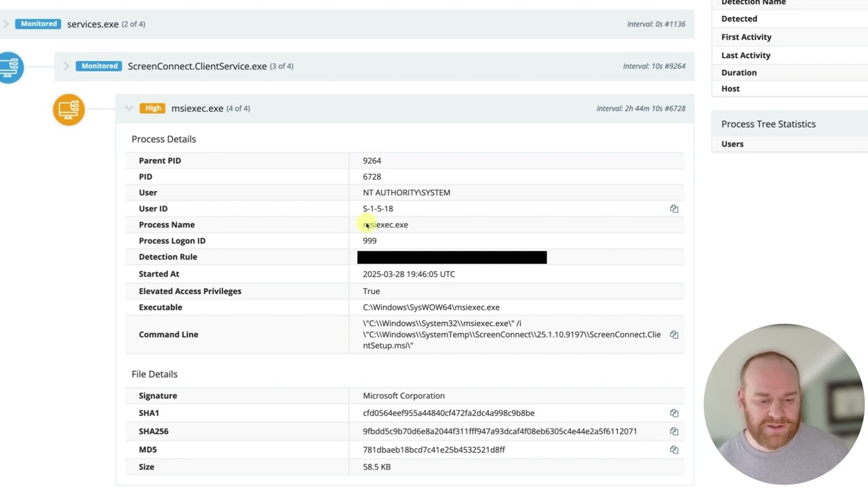Screen dimensions: 868x488
Task: Click the SHA256 hash value
Action: pos(500,431)
